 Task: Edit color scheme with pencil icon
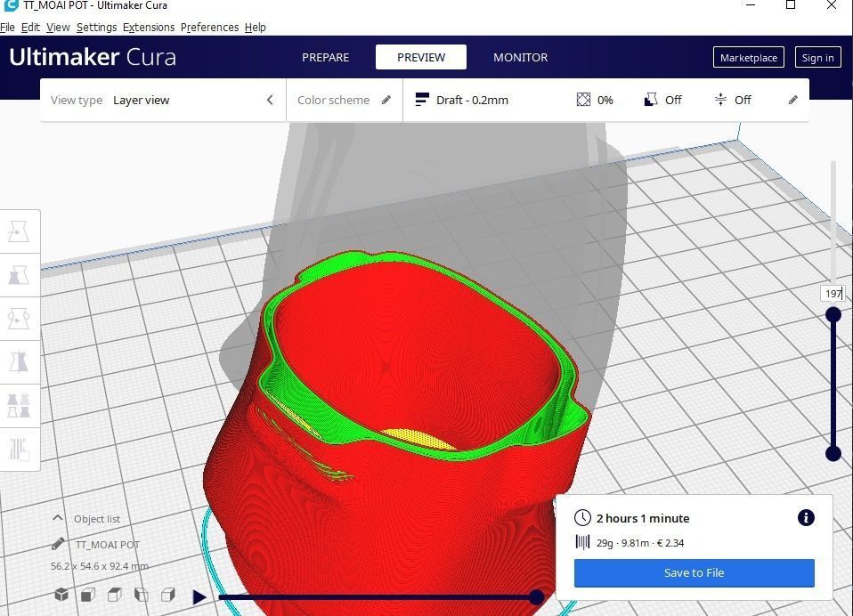[386, 100]
